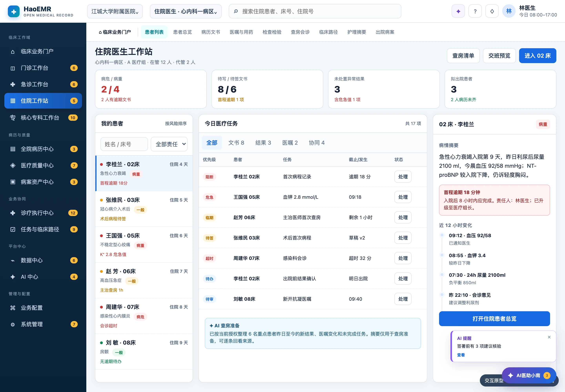Open the AI医助小南 assistant button
Screen dimensions: 565x392
coord(529,375)
